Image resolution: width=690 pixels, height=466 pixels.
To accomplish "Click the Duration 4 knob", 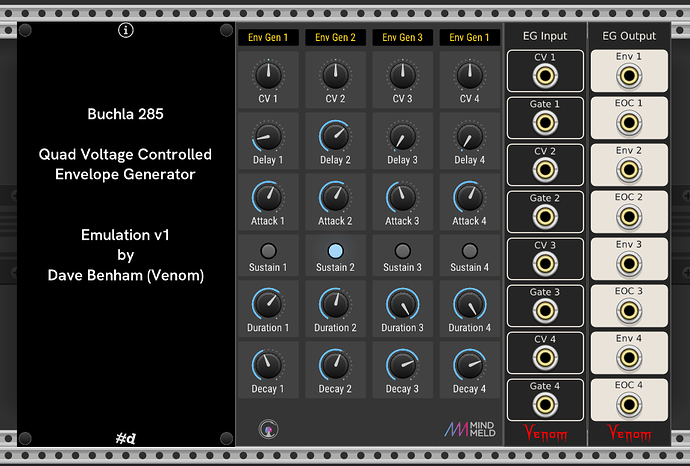I will click(x=470, y=304).
